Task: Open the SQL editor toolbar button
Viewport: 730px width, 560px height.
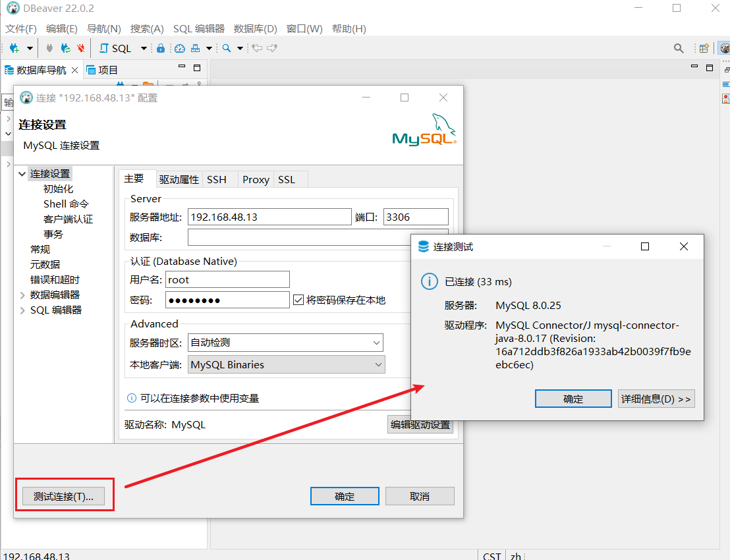Action: click(x=115, y=48)
